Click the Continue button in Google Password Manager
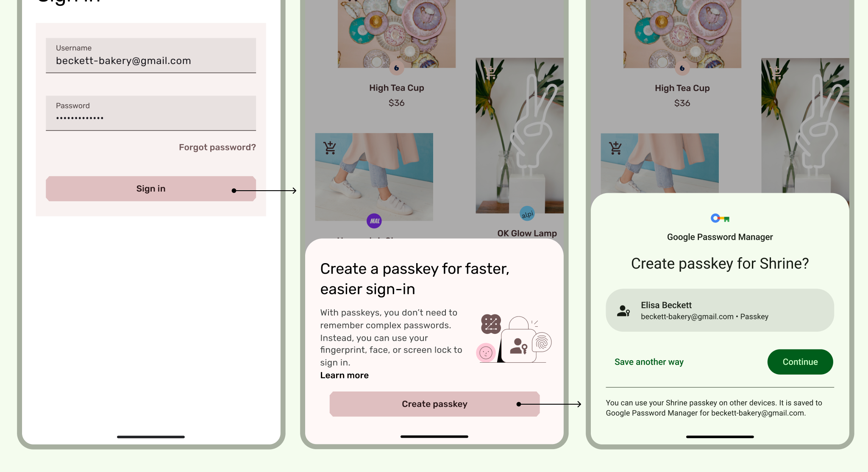This screenshot has height=472, width=868. (x=799, y=361)
